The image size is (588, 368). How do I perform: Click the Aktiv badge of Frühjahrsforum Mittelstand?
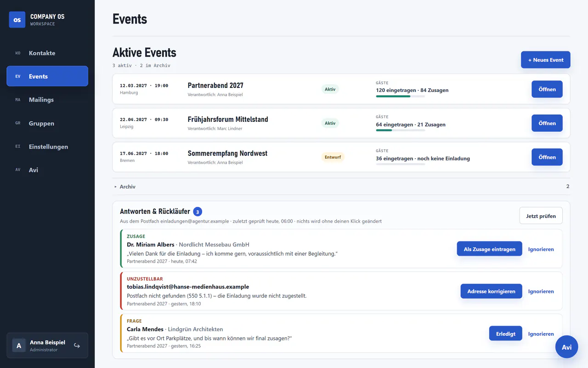330,123
